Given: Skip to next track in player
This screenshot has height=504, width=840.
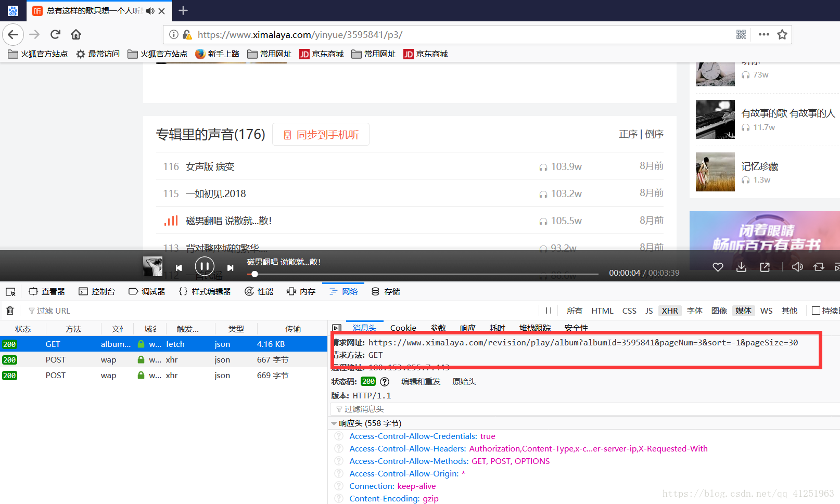Looking at the screenshot, I should coord(230,267).
